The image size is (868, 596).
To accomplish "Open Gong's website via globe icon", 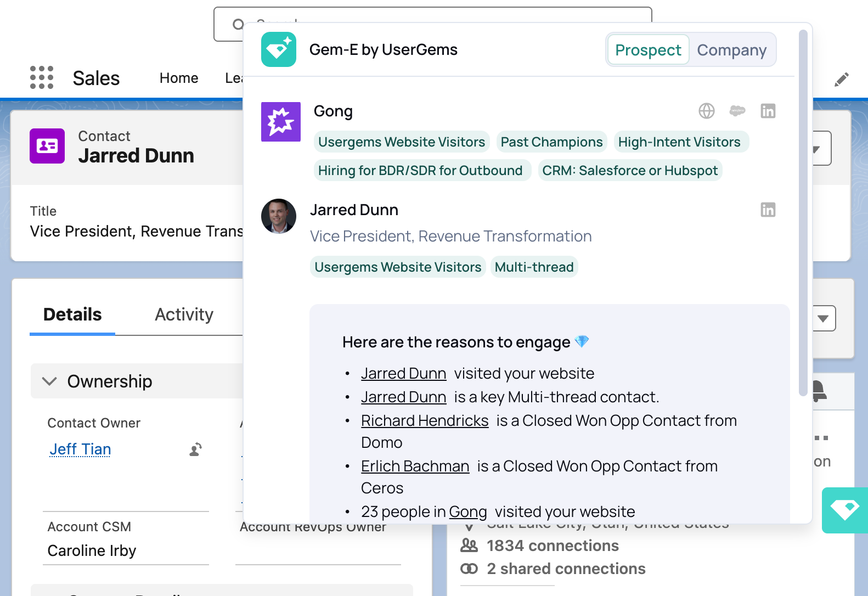I will coord(707,111).
